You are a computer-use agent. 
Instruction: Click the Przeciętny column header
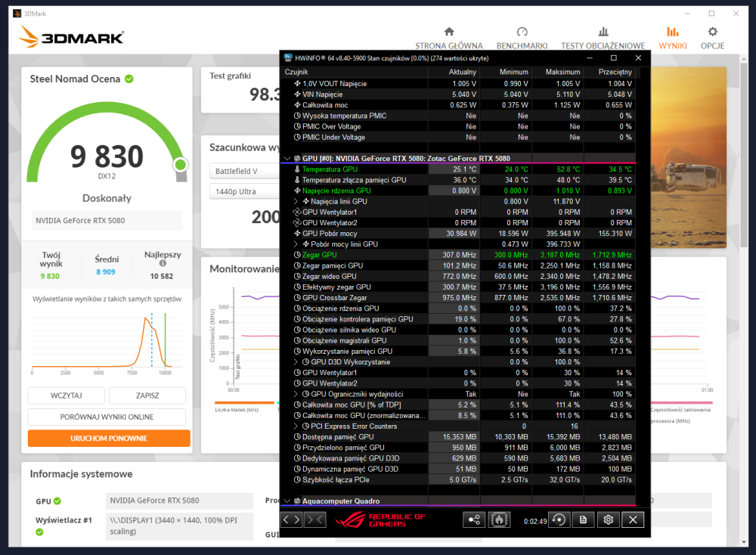click(x=610, y=72)
